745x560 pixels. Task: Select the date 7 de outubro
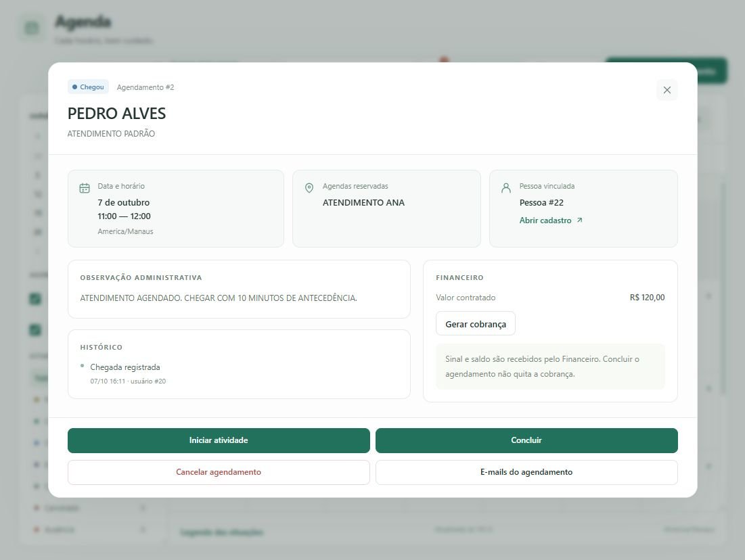[124, 202]
